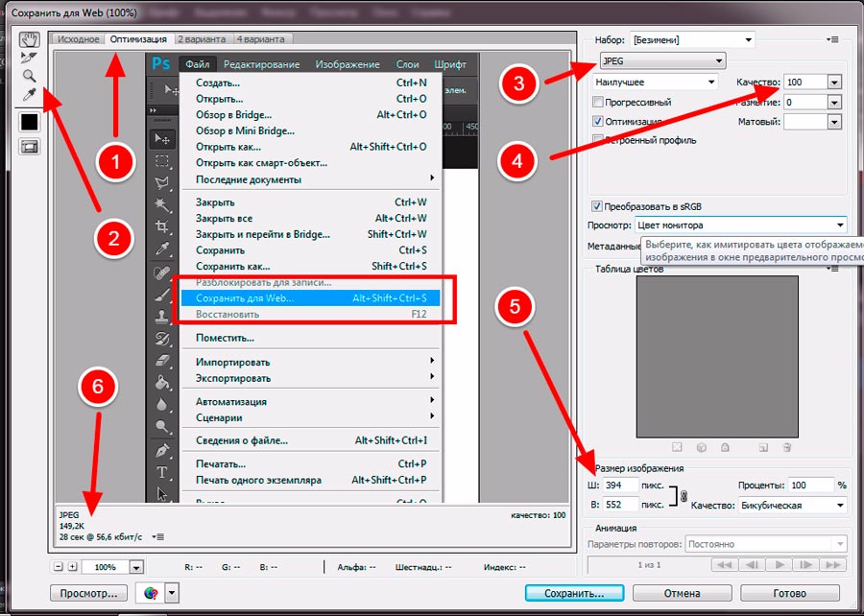Viewport: 864px width, 616px height.
Task: Open the Параметры повторов Постоянно dropdown
Action: coord(766,544)
